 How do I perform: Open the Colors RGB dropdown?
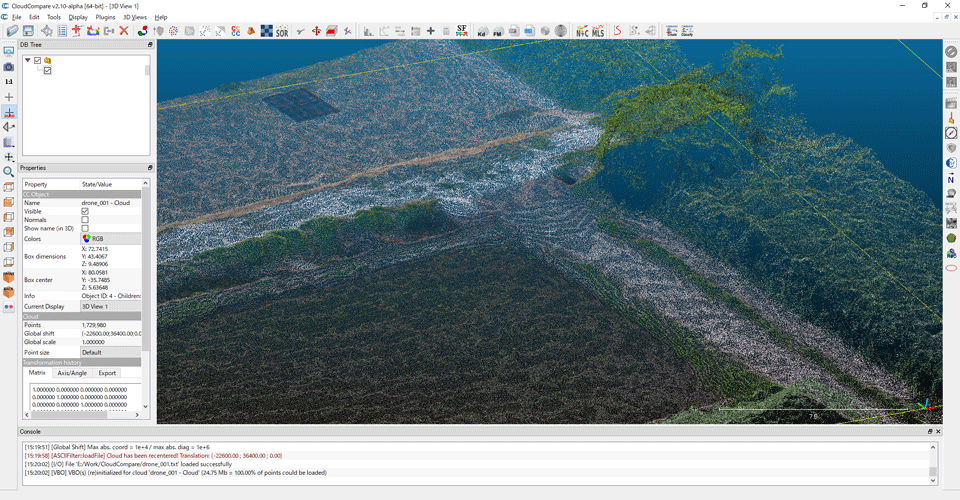click(x=111, y=239)
